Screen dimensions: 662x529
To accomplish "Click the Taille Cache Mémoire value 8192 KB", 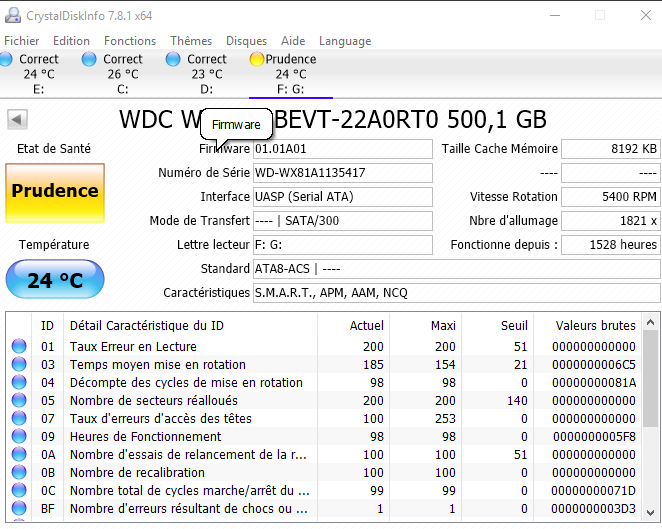I will click(610, 149).
